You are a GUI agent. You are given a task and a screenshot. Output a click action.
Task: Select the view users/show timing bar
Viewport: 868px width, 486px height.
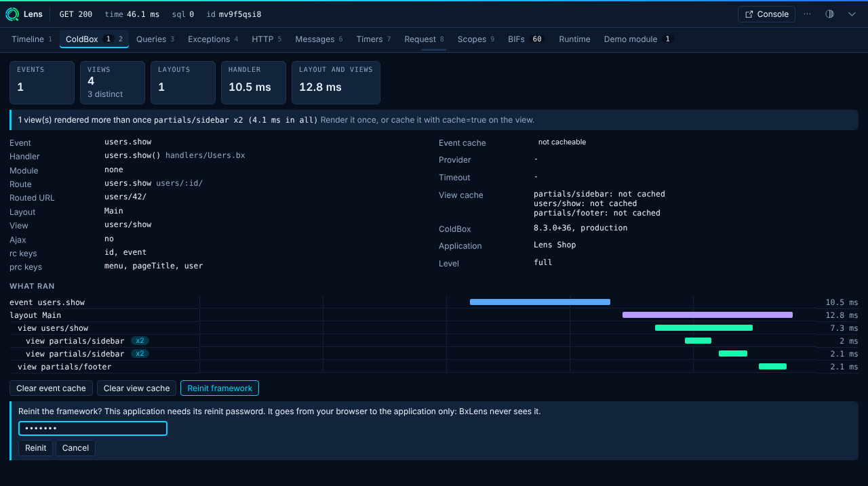click(704, 328)
